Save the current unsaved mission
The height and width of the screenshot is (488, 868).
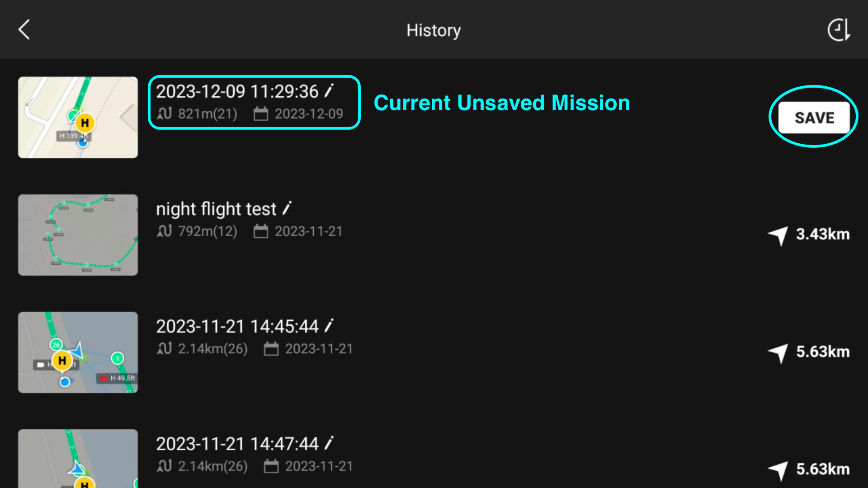(x=814, y=117)
